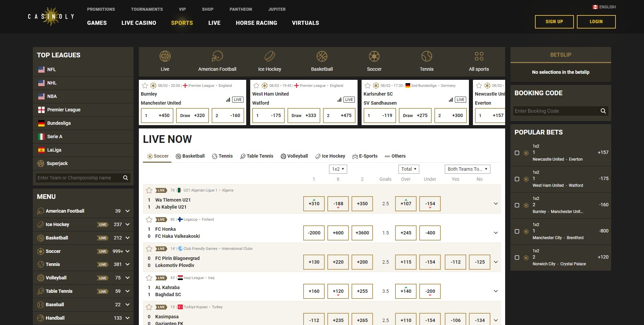The height and width of the screenshot is (325, 644).
Task: Click the Sign Up button
Action: pyautogui.click(x=554, y=22)
